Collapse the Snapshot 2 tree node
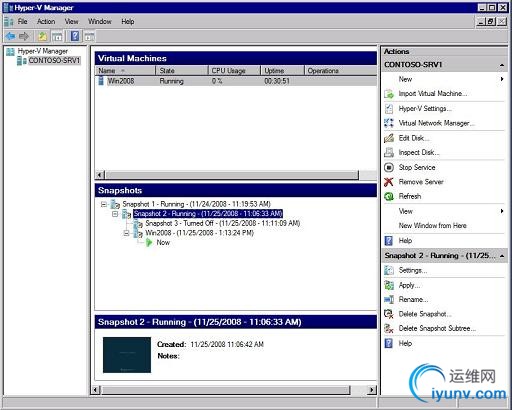The image size is (512, 410). [115, 214]
